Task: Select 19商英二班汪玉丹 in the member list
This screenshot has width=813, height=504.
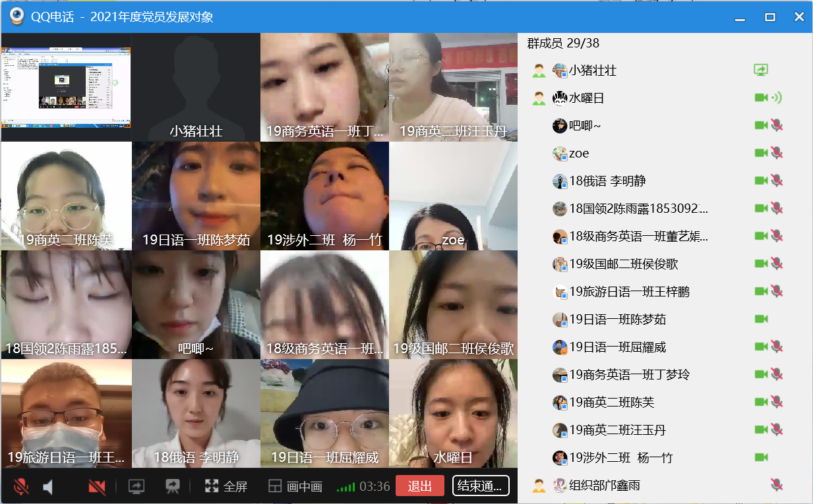Action: (617, 430)
